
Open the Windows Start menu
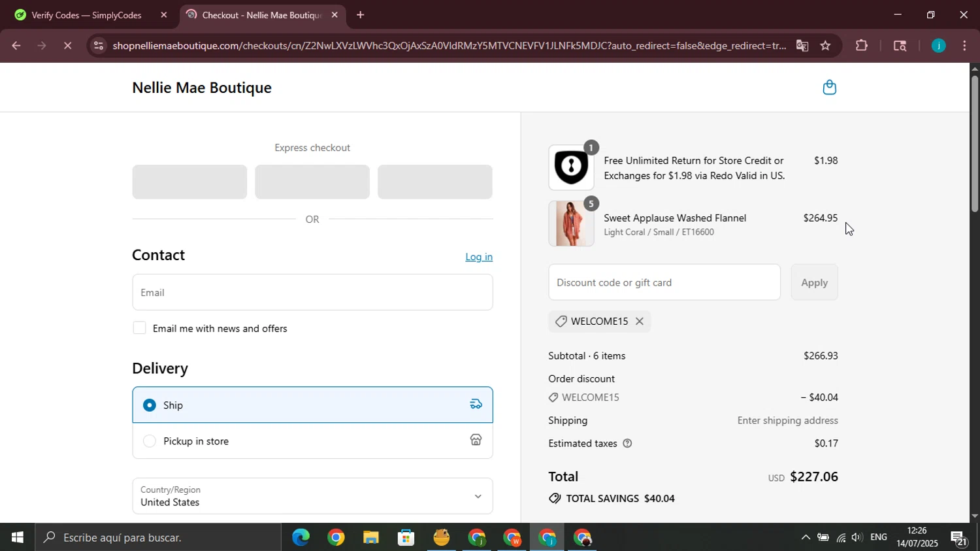(18, 537)
